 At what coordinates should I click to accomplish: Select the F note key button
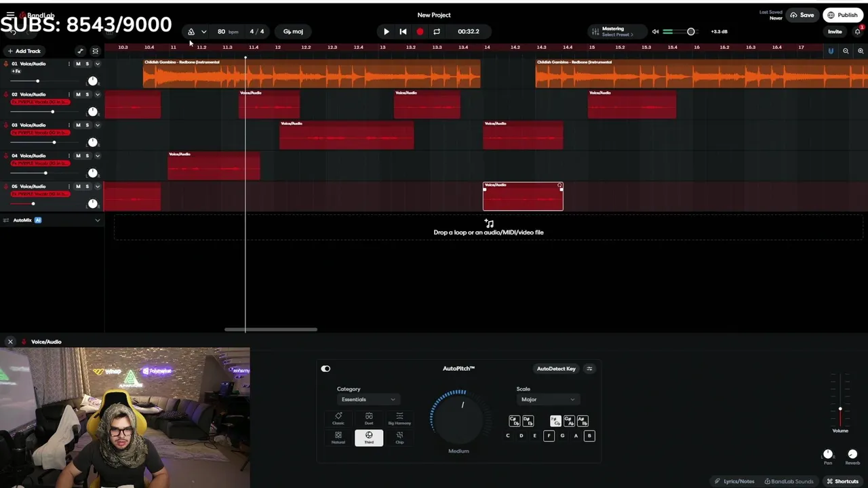click(549, 436)
